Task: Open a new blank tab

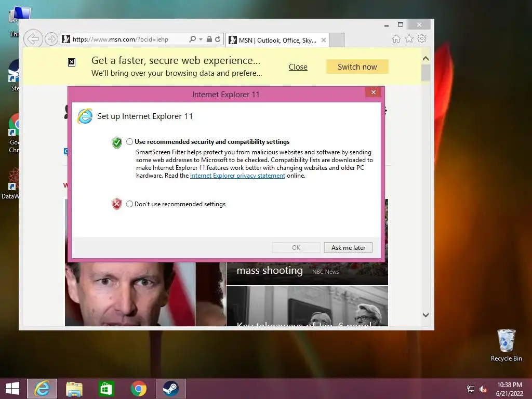Action: point(337,40)
